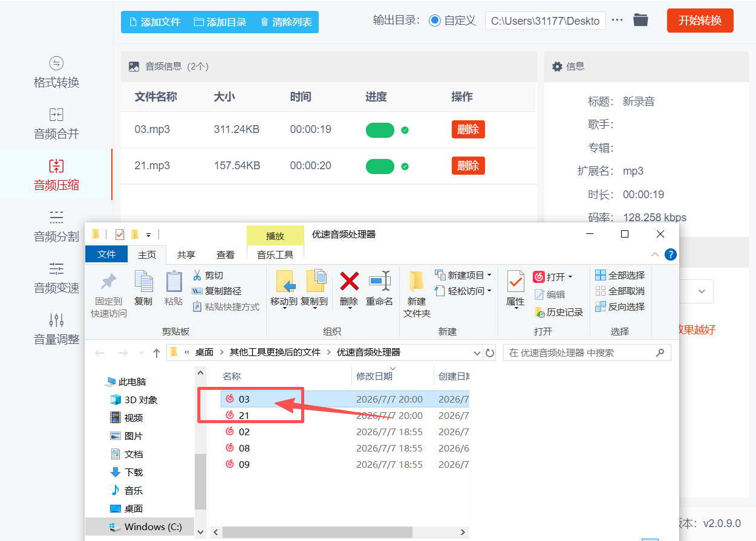Click the Explorer up-directory arrow
The height and width of the screenshot is (541, 756).
(157, 352)
